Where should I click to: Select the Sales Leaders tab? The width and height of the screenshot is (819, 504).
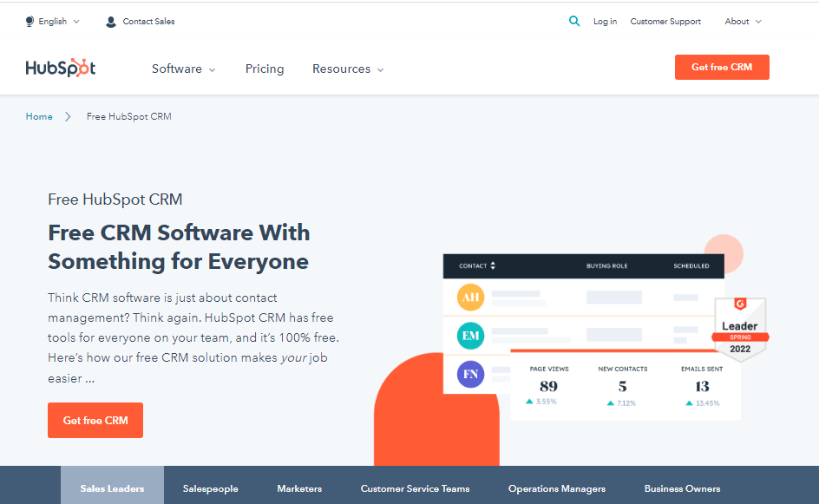click(112, 485)
